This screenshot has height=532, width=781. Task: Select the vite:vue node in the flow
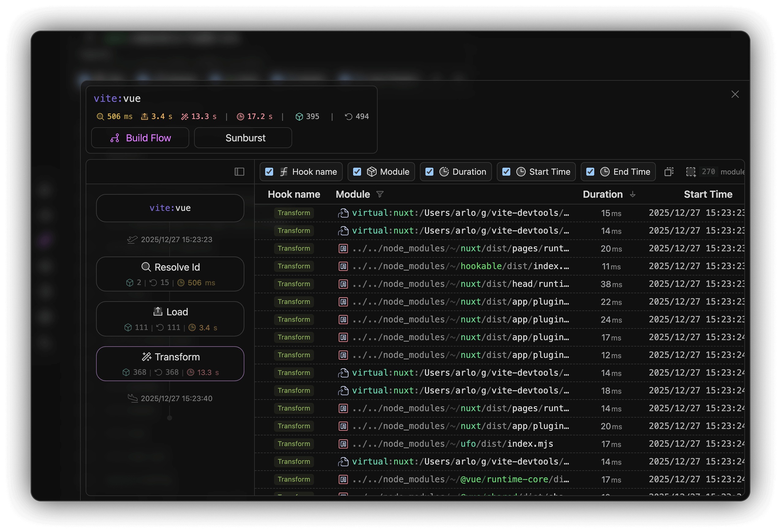coord(170,208)
